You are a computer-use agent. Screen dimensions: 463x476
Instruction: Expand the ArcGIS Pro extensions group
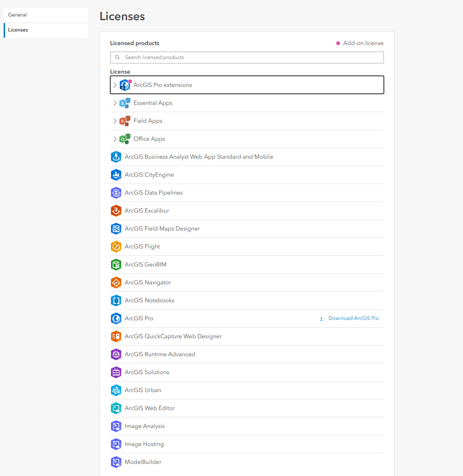115,85
